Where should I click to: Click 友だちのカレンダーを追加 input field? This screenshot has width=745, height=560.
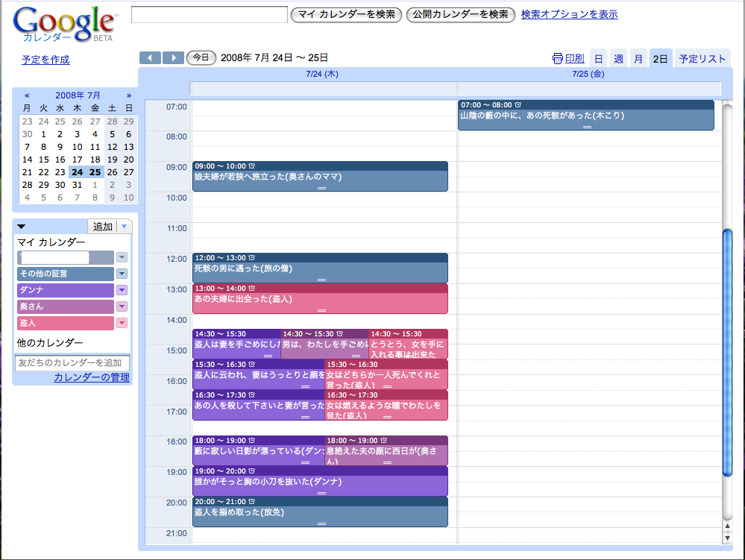[x=72, y=363]
